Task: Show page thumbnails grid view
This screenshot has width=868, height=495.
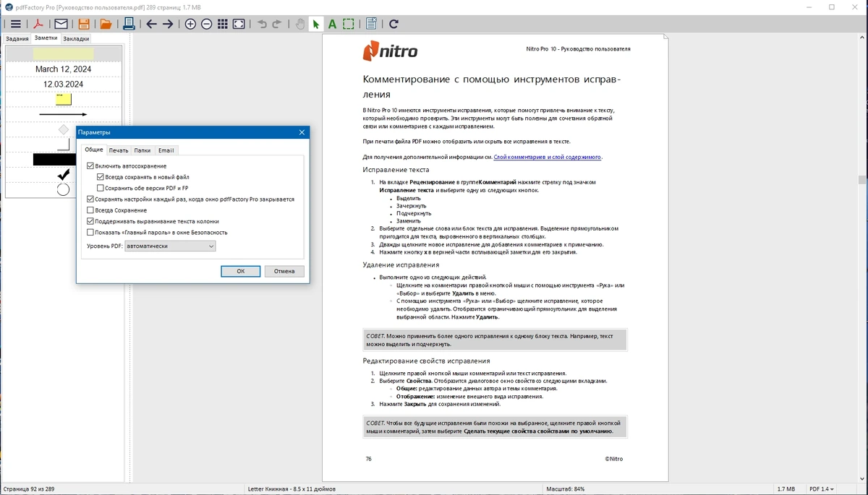Action: click(x=223, y=24)
